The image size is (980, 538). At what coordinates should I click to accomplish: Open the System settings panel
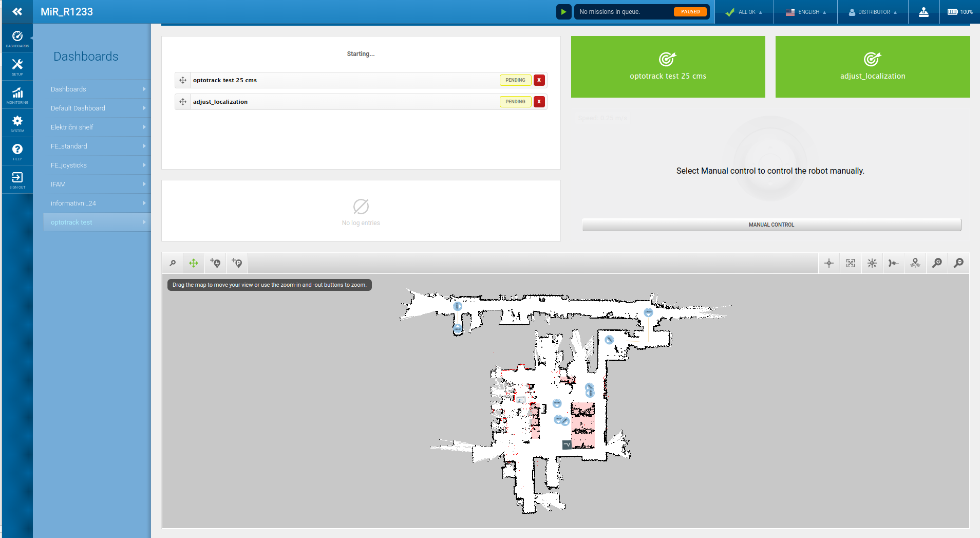[x=17, y=123]
